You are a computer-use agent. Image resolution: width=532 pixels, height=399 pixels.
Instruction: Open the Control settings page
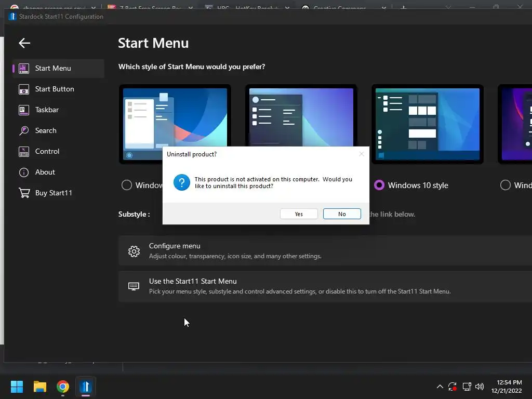58,152
